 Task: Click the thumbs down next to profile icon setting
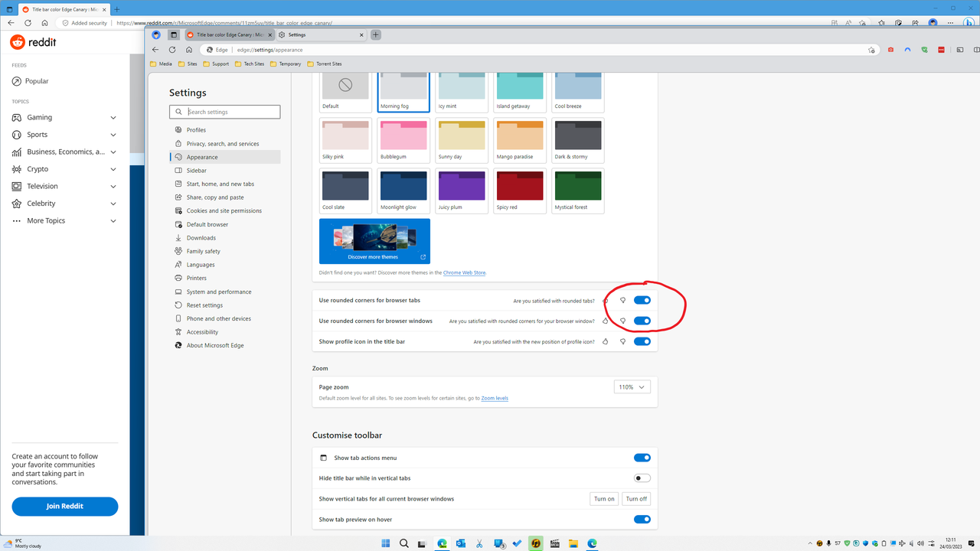coord(622,341)
